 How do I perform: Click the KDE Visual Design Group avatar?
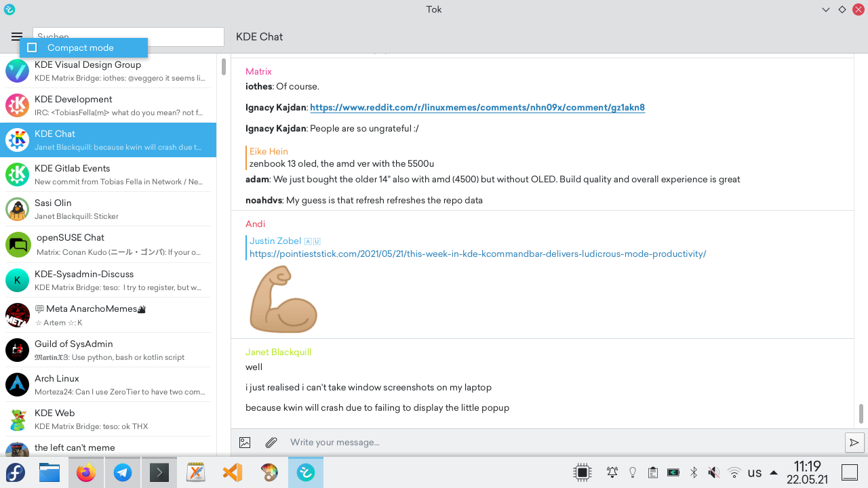point(18,71)
